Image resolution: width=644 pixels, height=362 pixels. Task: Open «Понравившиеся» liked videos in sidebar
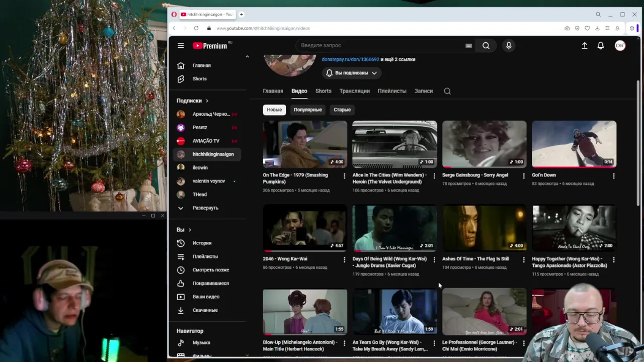pos(207,284)
